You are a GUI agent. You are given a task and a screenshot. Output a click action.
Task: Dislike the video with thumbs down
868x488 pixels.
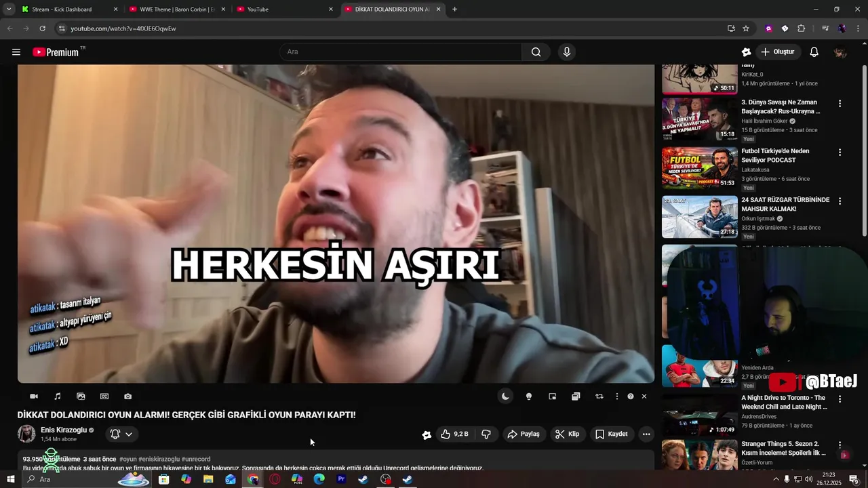486,434
